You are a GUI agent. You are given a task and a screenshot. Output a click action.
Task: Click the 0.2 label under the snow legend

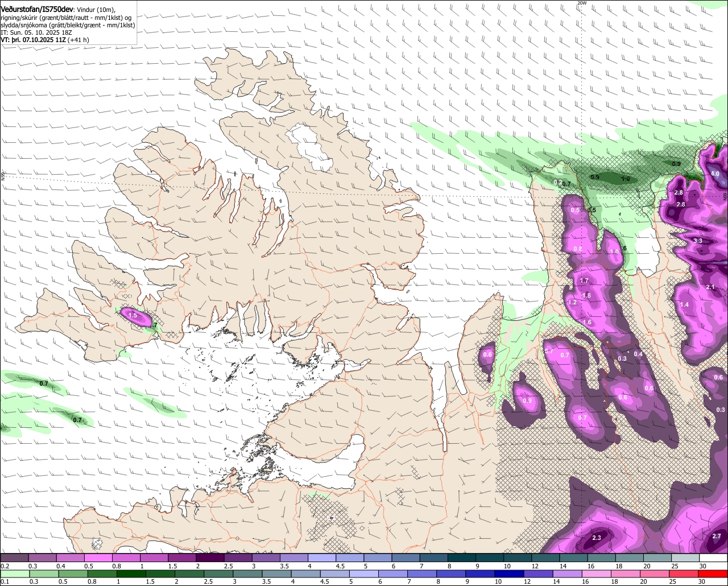5,566
